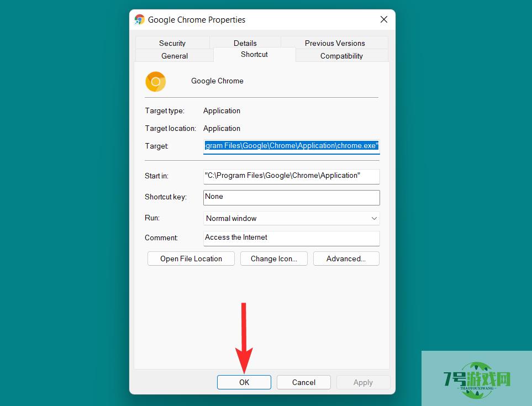Go to the General tab
The image size is (532, 406).
[x=175, y=56]
